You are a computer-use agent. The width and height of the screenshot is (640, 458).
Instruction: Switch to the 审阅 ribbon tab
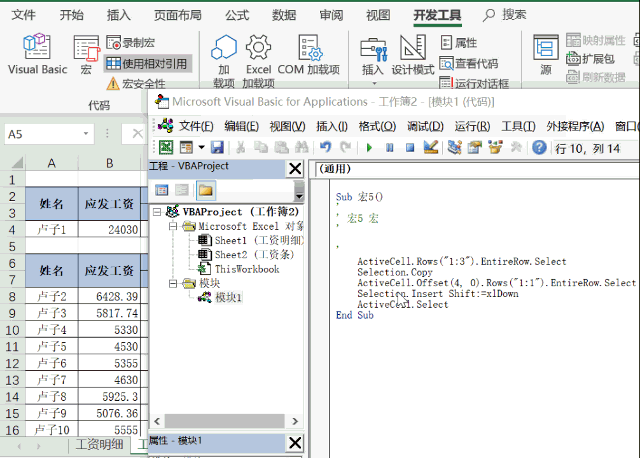[331, 15]
